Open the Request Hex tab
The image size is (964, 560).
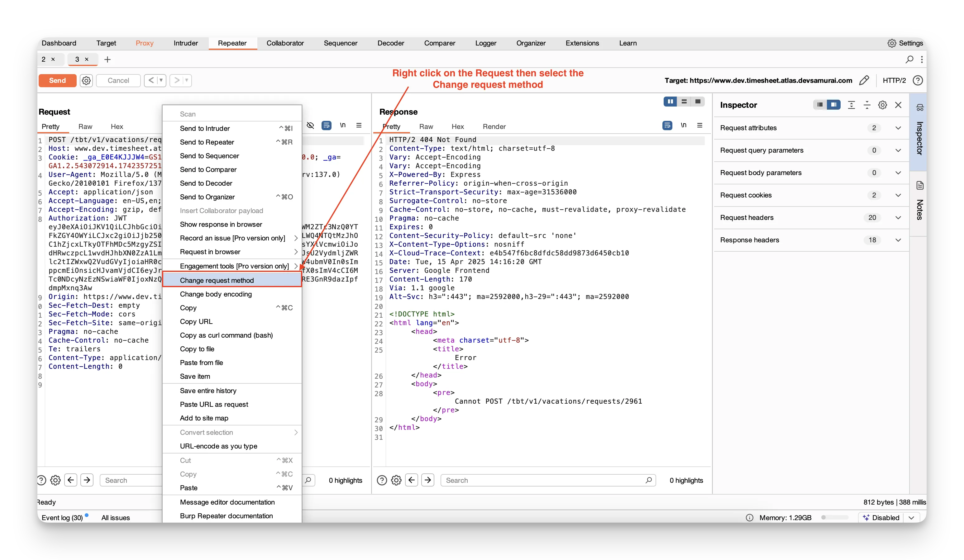tap(117, 127)
